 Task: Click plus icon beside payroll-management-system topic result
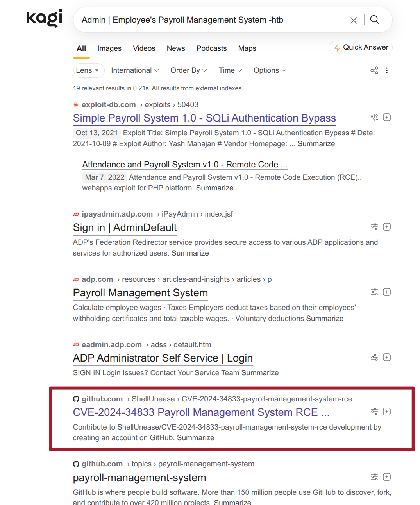[387, 477]
